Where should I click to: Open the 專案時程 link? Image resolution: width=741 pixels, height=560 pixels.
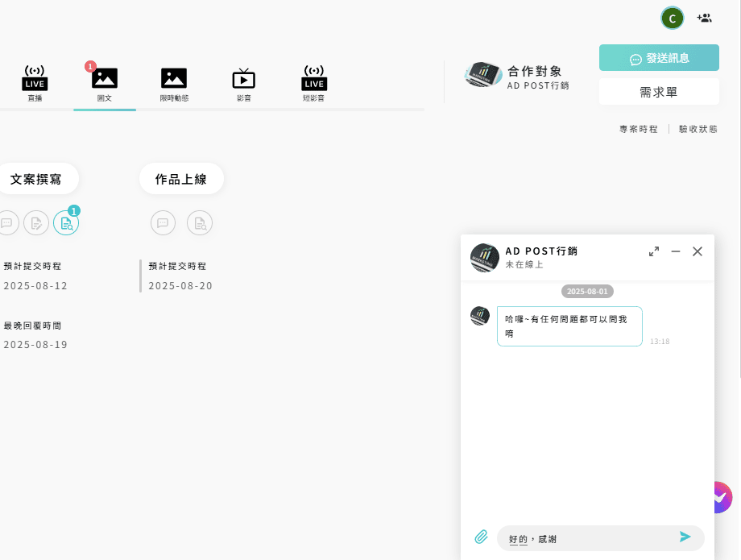tap(638, 129)
